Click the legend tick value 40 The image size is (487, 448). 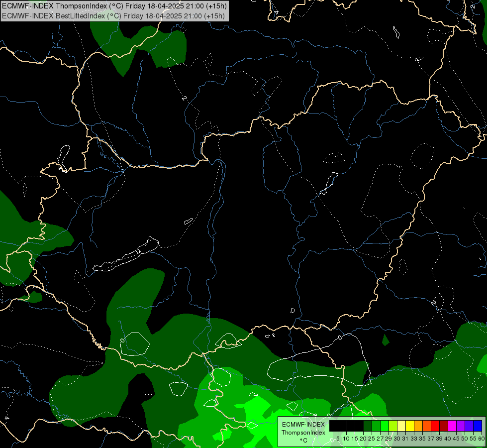click(448, 439)
